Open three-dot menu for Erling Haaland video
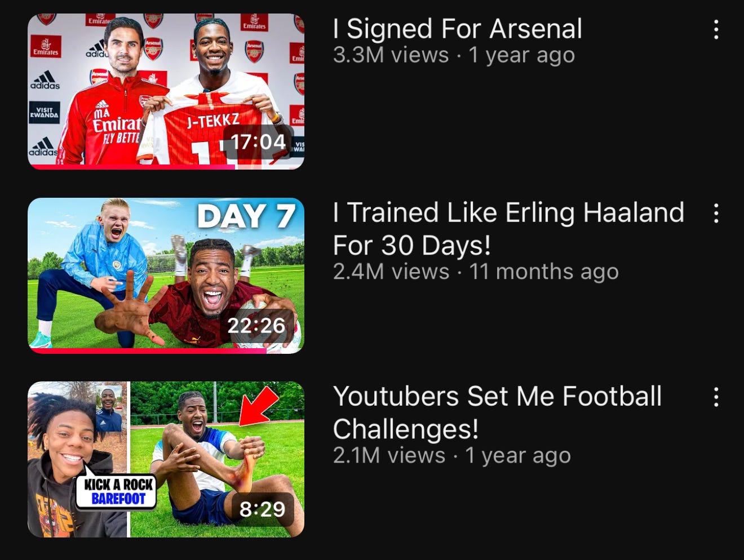 pyautogui.click(x=716, y=213)
